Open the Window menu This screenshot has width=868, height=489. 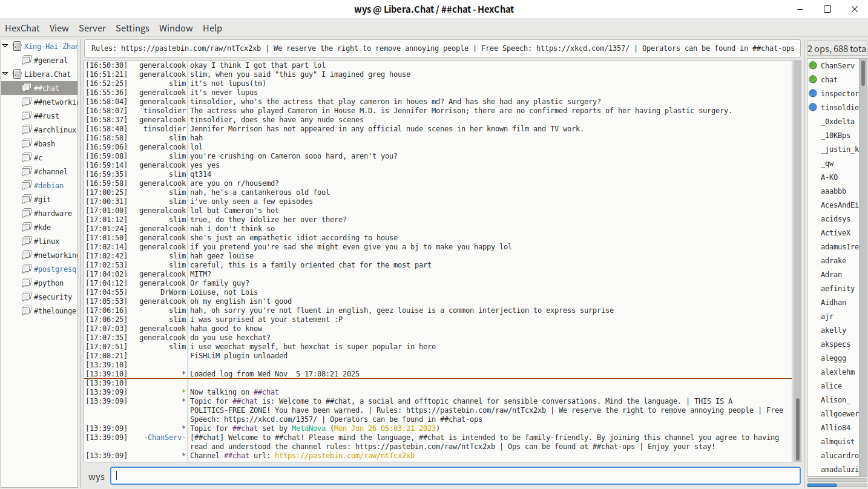[176, 28]
